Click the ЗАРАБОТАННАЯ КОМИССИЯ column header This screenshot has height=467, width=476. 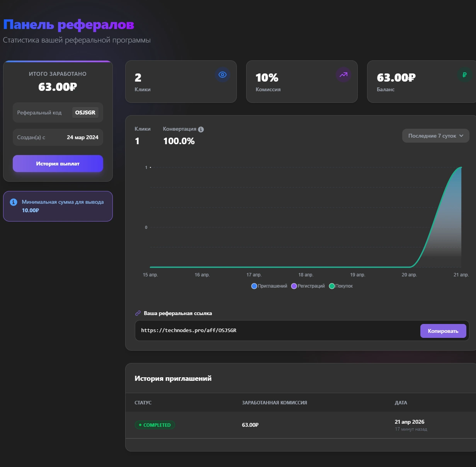click(x=275, y=403)
